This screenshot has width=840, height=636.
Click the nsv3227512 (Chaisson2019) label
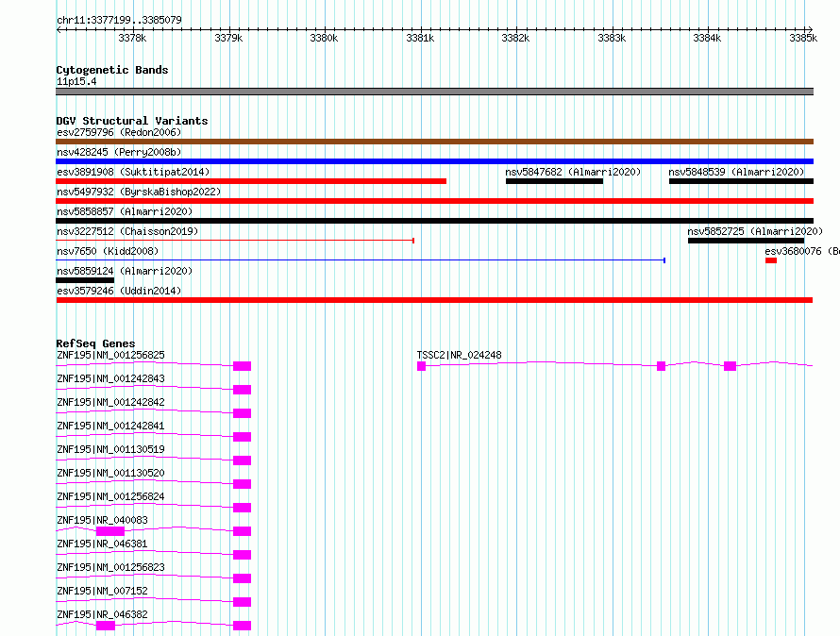(127, 231)
